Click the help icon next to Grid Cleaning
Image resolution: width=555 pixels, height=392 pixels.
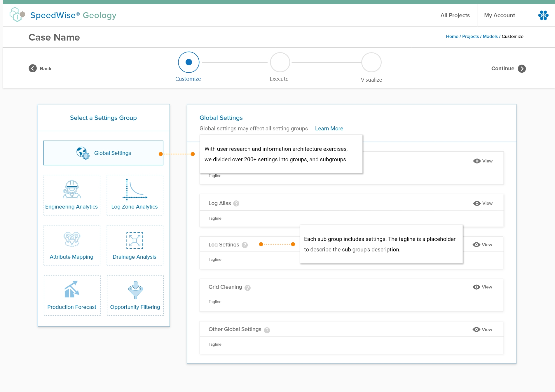(x=247, y=288)
